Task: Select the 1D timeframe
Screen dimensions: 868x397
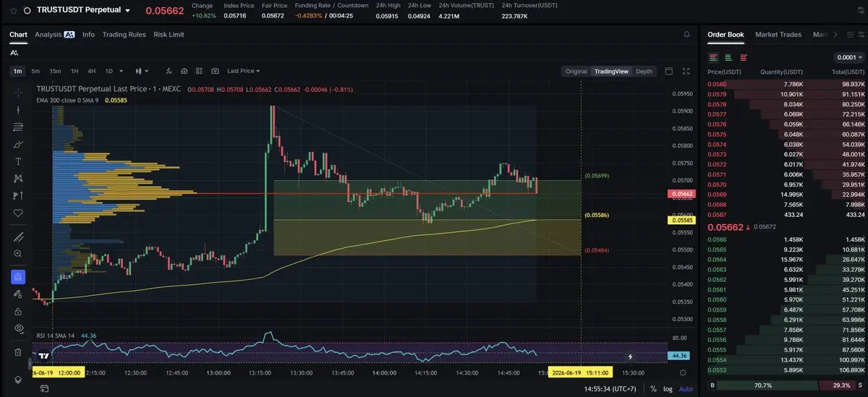Action: (x=109, y=71)
